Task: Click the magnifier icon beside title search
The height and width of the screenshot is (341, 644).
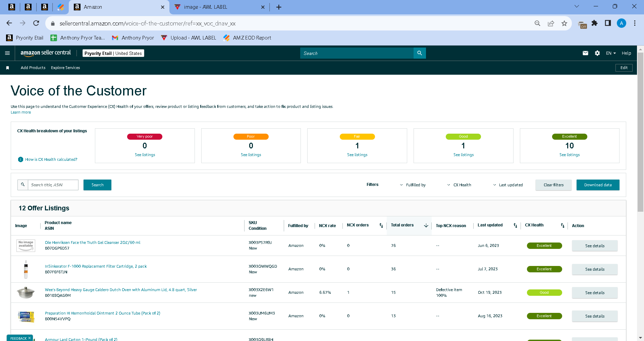Action: [23, 185]
